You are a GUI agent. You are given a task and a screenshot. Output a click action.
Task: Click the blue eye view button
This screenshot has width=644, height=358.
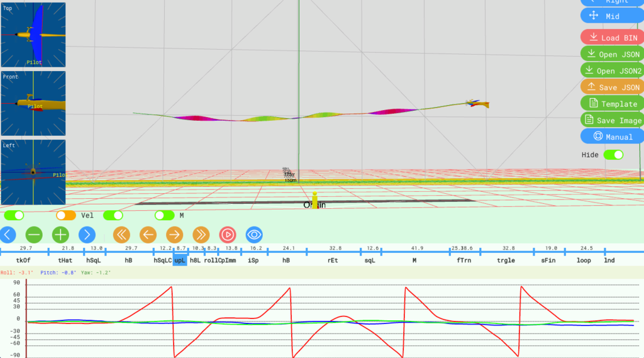[x=254, y=235]
